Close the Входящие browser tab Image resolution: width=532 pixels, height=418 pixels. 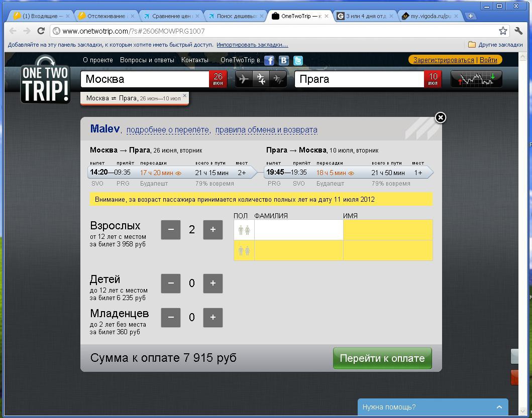pyautogui.click(x=67, y=16)
